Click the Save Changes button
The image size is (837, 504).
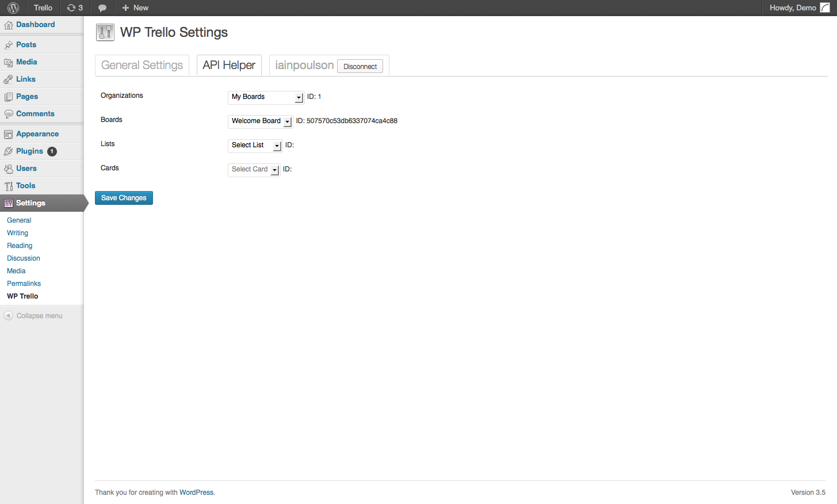[124, 198]
